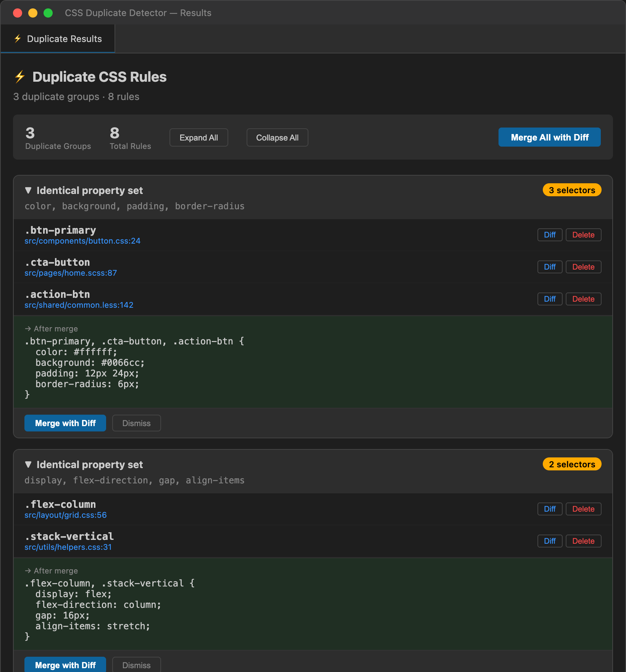Delete the .flex-column rule
Image resolution: width=626 pixels, height=672 pixels.
[584, 509]
